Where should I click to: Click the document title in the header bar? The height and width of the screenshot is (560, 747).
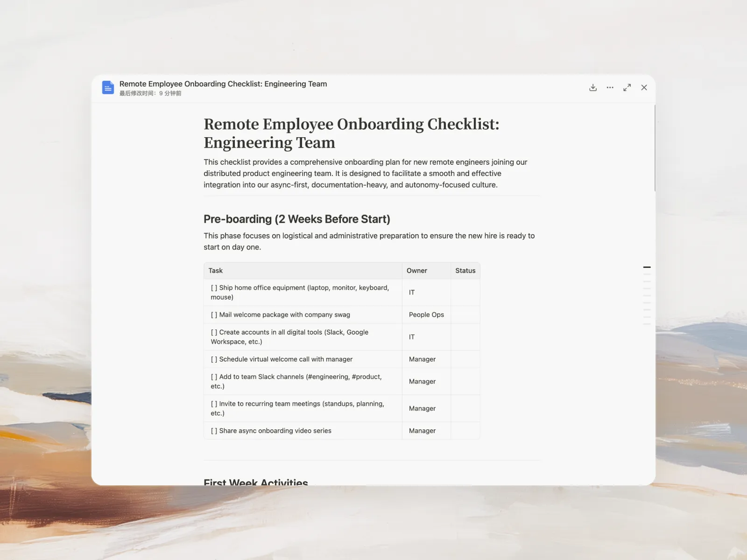[223, 84]
